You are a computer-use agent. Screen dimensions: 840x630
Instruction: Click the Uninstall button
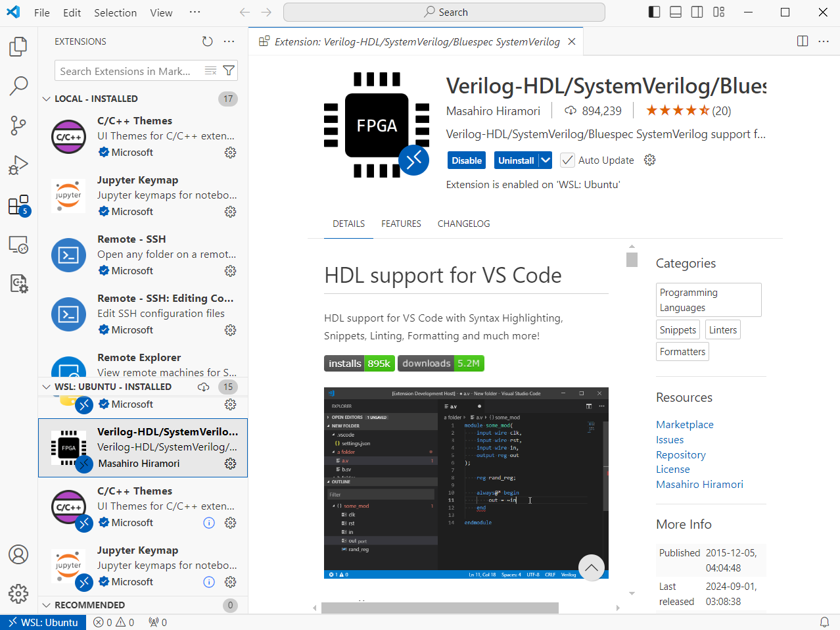click(516, 160)
